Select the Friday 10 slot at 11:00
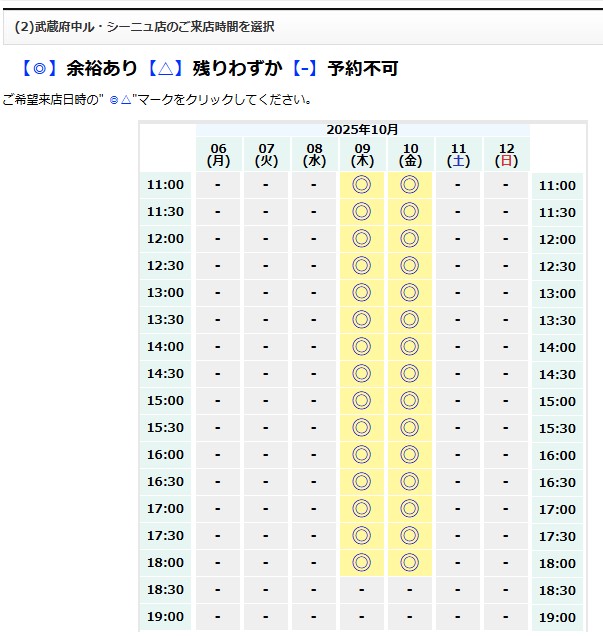Viewport: 603px width, 636px height. (409, 185)
